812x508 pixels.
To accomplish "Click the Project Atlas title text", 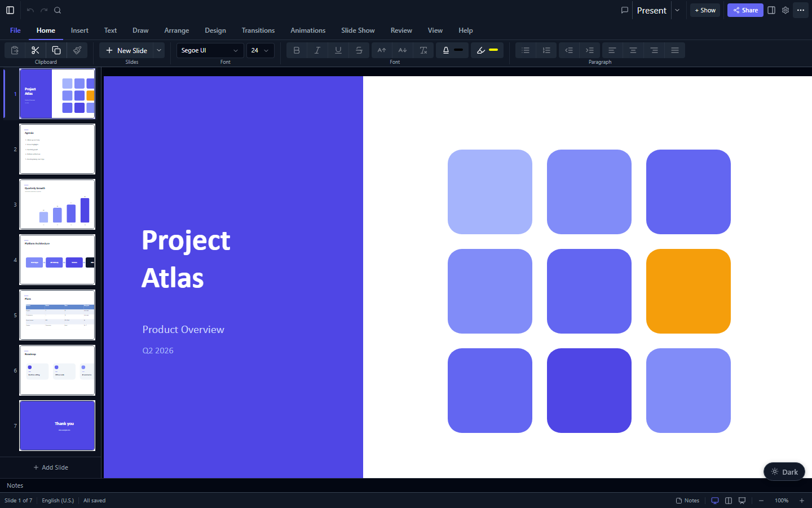I will click(186, 259).
